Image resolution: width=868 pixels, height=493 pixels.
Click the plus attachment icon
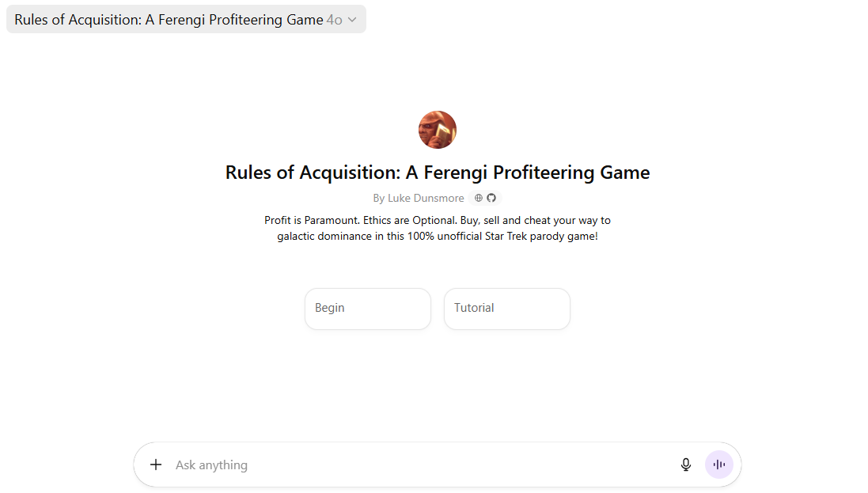tap(156, 465)
